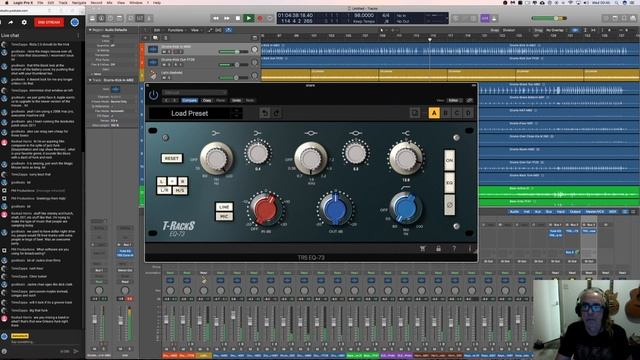Viewport: 640px width, 360px height.
Task: Open List Editors from control bar
Action: tap(606, 18)
